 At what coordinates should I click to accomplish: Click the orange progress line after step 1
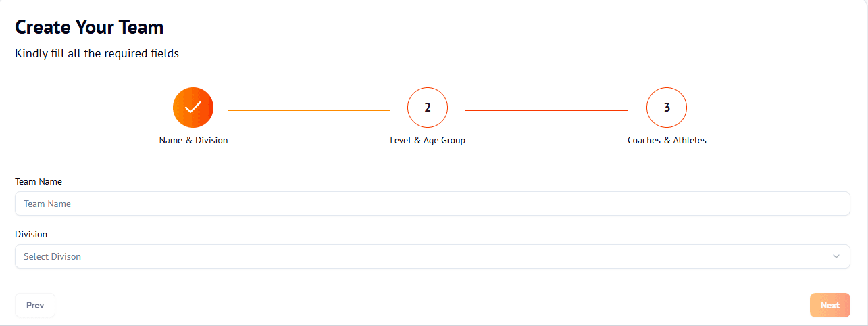point(308,110)
